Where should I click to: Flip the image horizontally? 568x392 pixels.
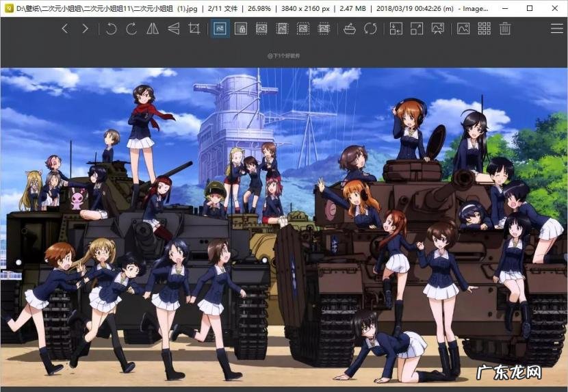coord(153,29)
